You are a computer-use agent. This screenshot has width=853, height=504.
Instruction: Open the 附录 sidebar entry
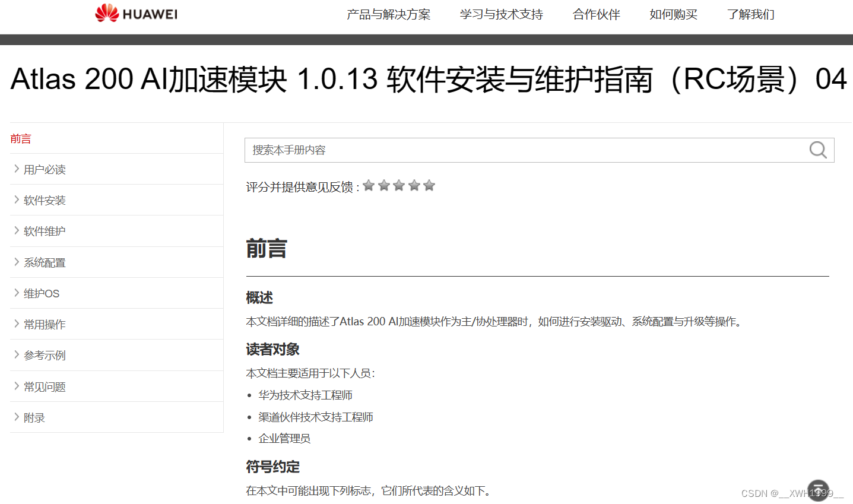coord(34,418)
